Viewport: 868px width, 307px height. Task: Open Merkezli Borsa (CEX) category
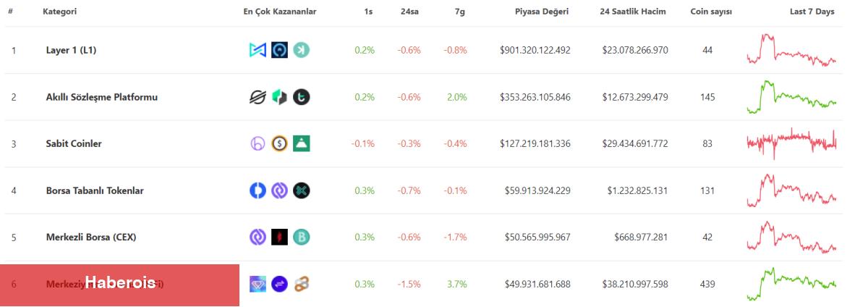click(x=91, y=237)
